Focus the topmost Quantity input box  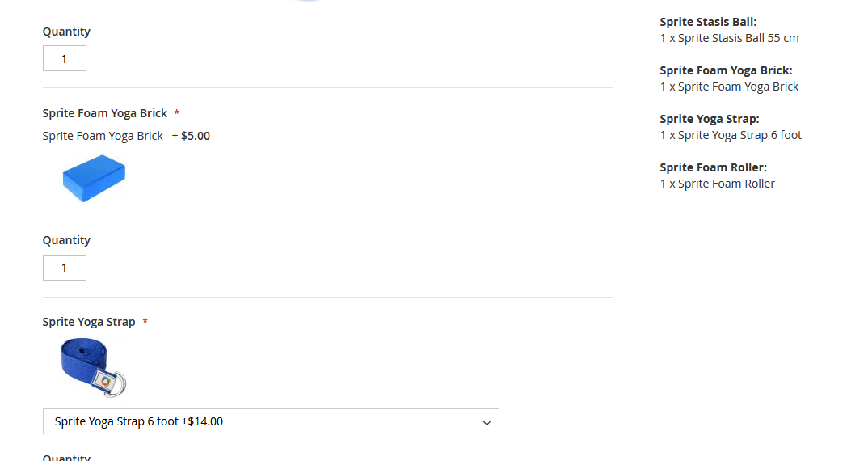click(65, 58)
